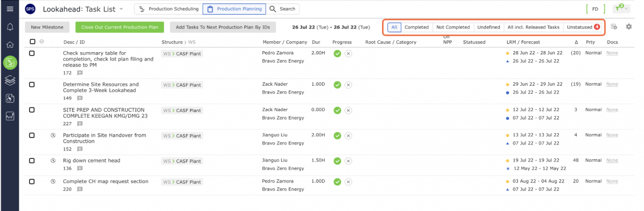Select checkbox for Determine Site Resources task
Viewport: 644px width, 211px height.
[x=31, y=85]
